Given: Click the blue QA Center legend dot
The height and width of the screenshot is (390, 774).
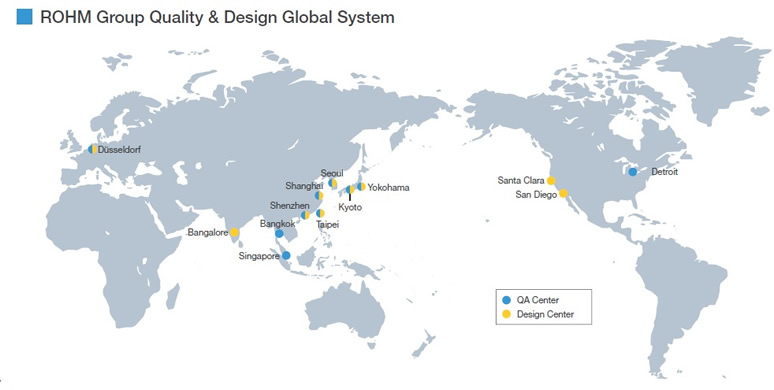Looking at the screenshot, I should coord(506,300).
